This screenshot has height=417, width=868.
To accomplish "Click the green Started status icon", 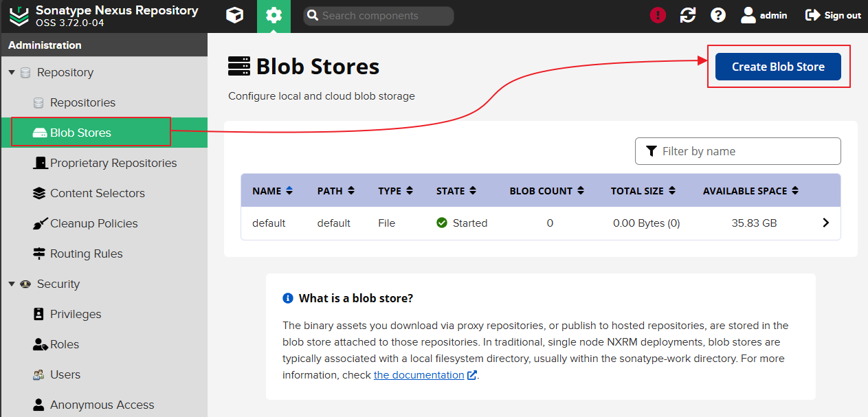I will pyautogui.click(x=442, y=223).
